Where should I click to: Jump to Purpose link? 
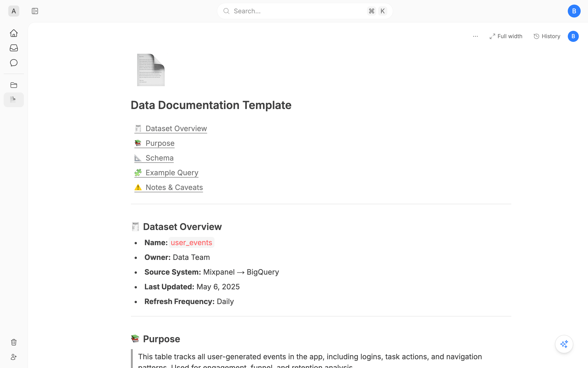(154, 143)
